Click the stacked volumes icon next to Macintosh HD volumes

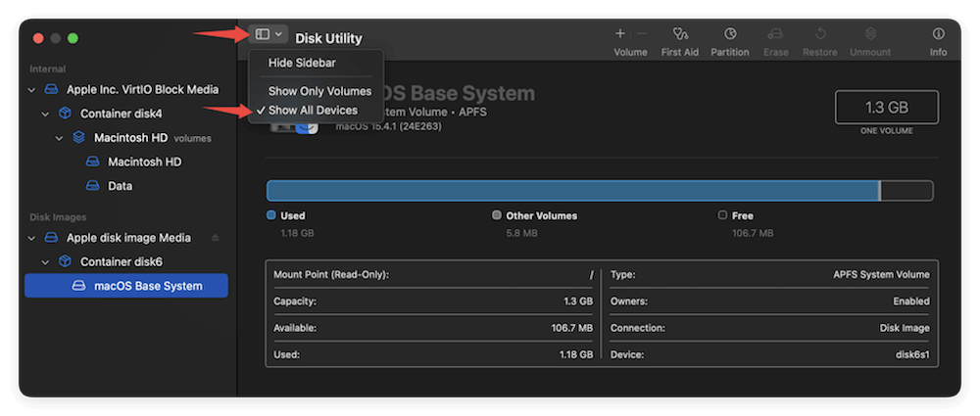tap(78, 138)
